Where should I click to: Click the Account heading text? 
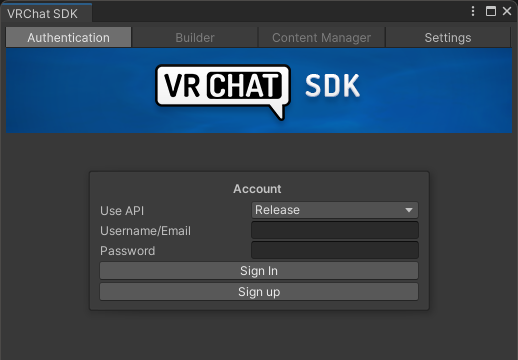pos(257,189)
